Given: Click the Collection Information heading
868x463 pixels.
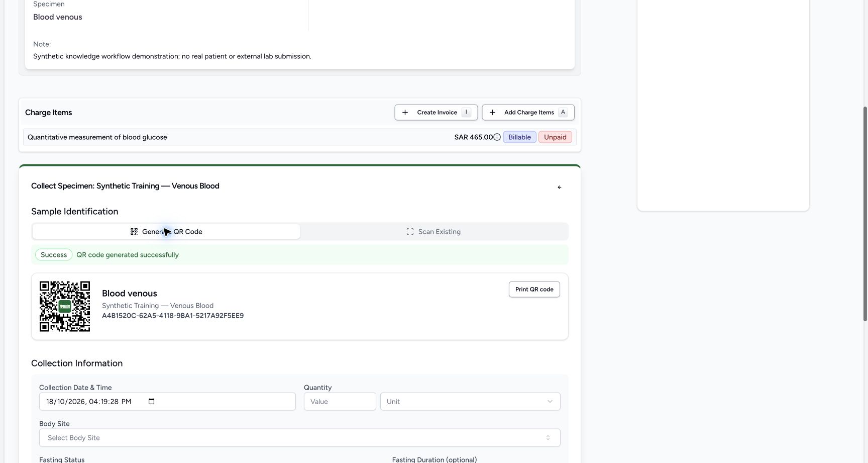Looking at the screenshot, I should 77,363.
